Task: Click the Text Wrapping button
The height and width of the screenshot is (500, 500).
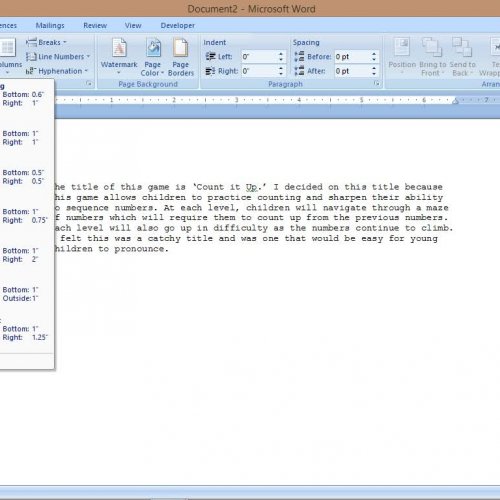Action: (489, 57)
